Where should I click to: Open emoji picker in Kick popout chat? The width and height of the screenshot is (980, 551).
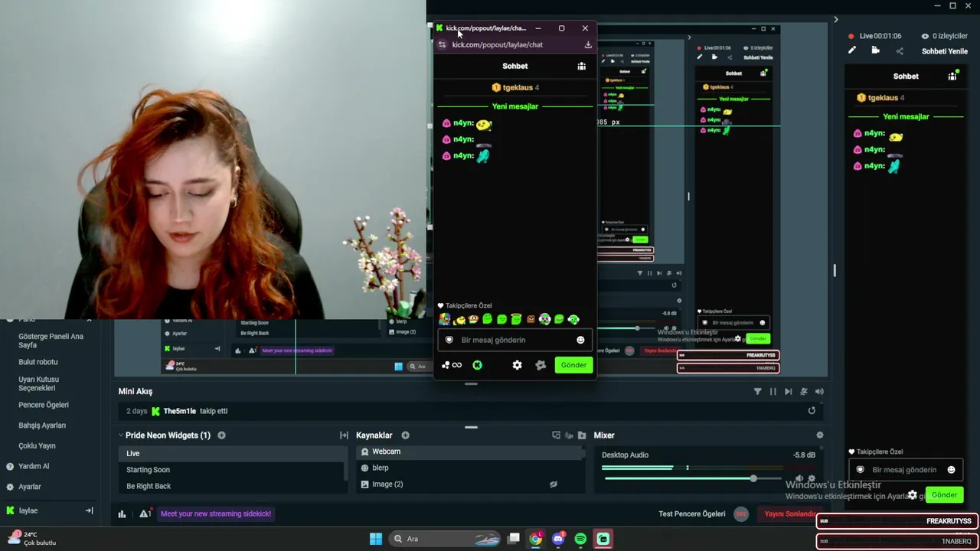(x=580, y=340)
